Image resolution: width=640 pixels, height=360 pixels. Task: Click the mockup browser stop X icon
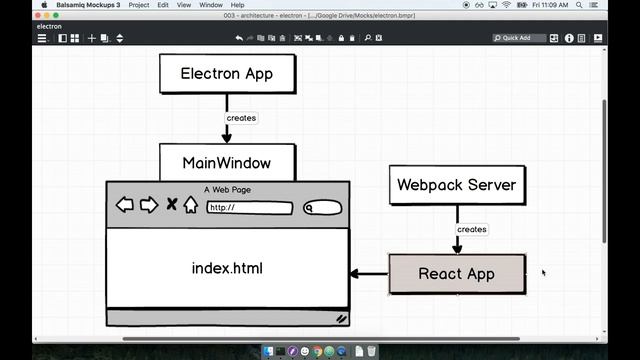(x=172, y=204)
